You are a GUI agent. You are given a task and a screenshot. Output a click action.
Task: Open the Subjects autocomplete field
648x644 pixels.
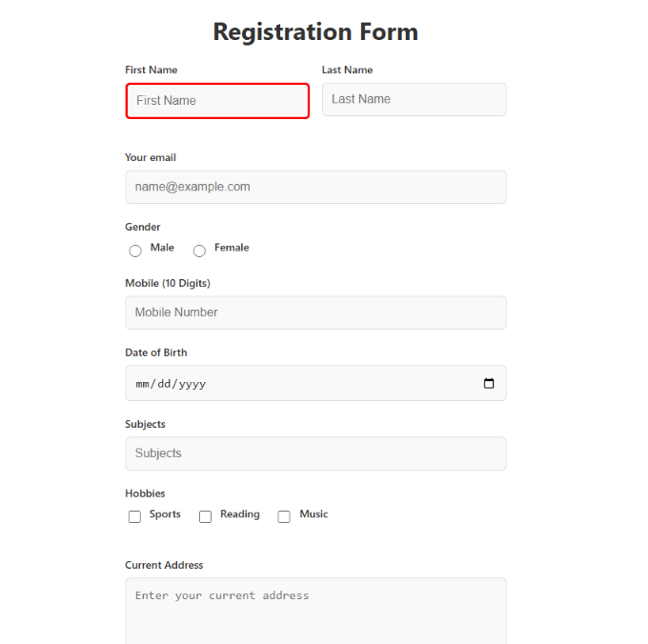coord(315,453)
